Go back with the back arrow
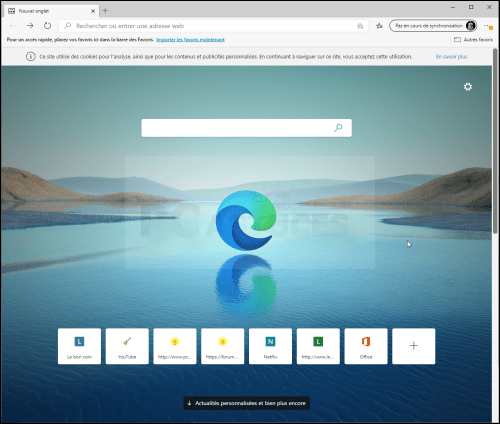 coord(13,26)
